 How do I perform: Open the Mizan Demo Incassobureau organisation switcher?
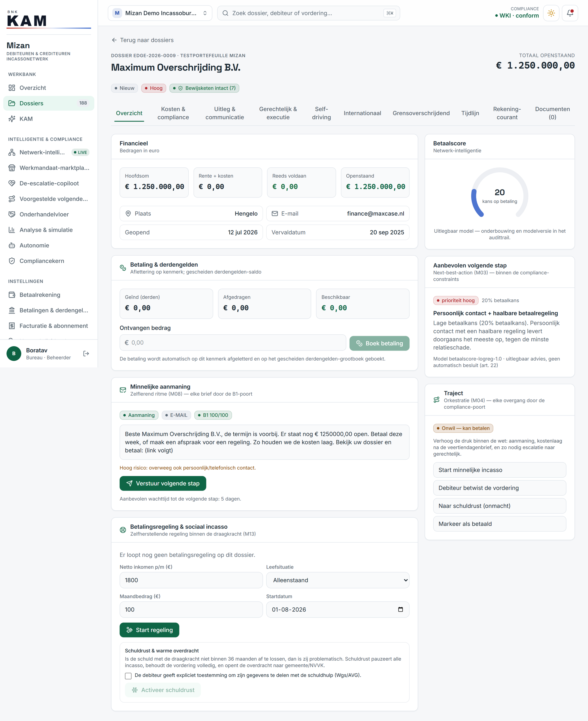point(160,13)
